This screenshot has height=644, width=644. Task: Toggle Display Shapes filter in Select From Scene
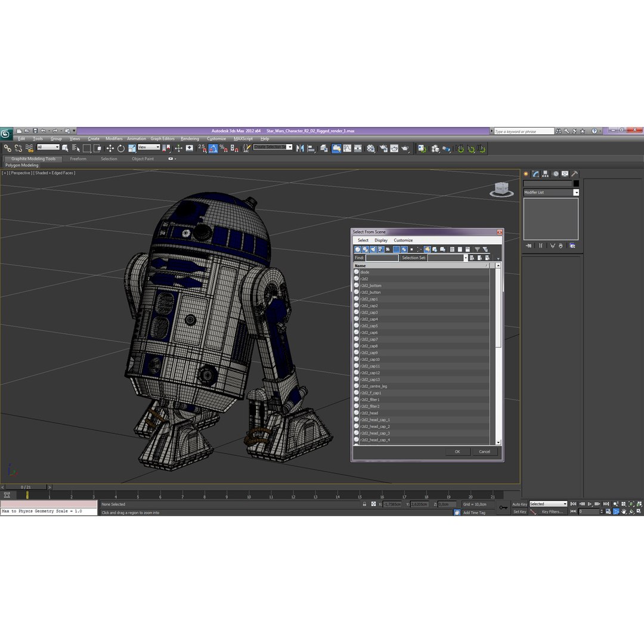365,249
